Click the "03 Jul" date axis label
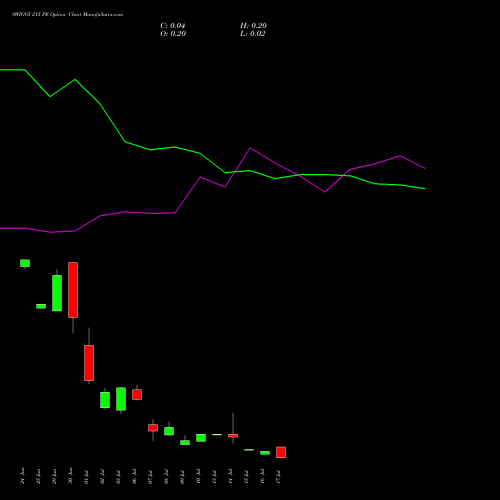The image size is (500, 500). click(x=118, y=477)
